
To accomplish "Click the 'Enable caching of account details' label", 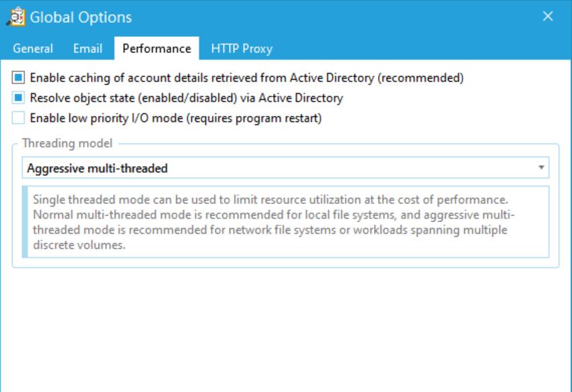I will pos(246,78).
